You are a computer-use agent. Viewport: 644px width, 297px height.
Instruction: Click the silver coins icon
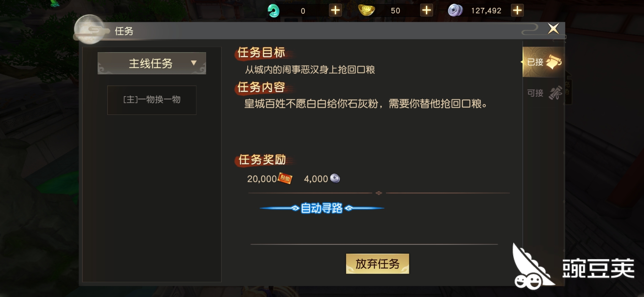pyautogui.click(x=455, y=11)
